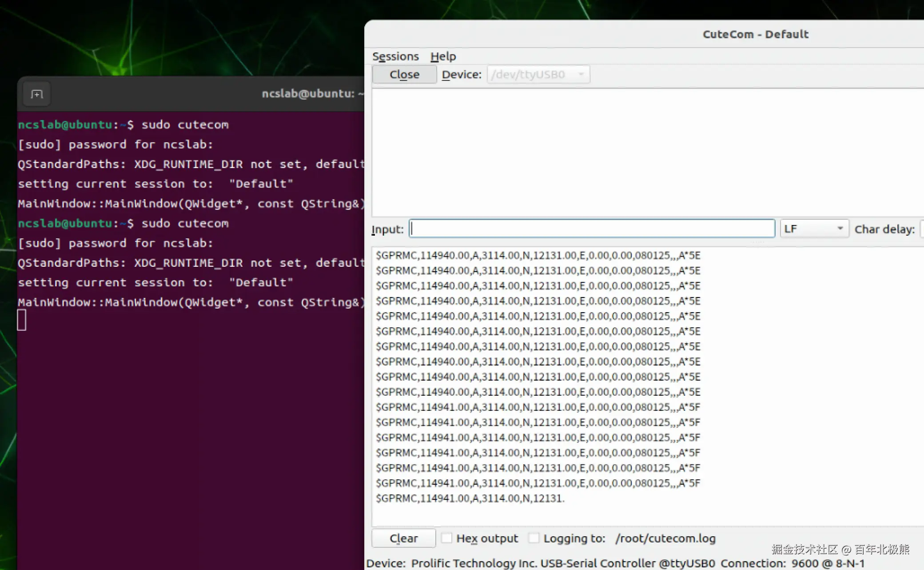The height and width of the screenshot is (570, 924).
Task: Click the Prolific USB-Serial Controller status text
Action: 562,563
